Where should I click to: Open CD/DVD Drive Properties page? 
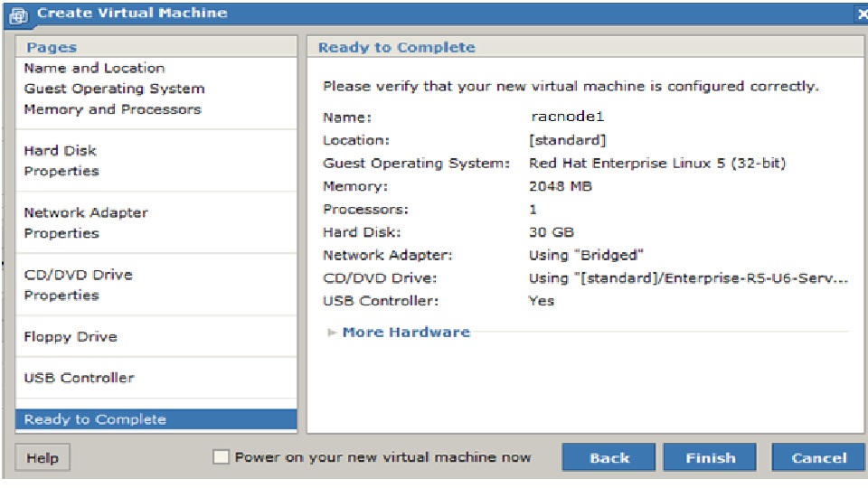click(61, 296)
